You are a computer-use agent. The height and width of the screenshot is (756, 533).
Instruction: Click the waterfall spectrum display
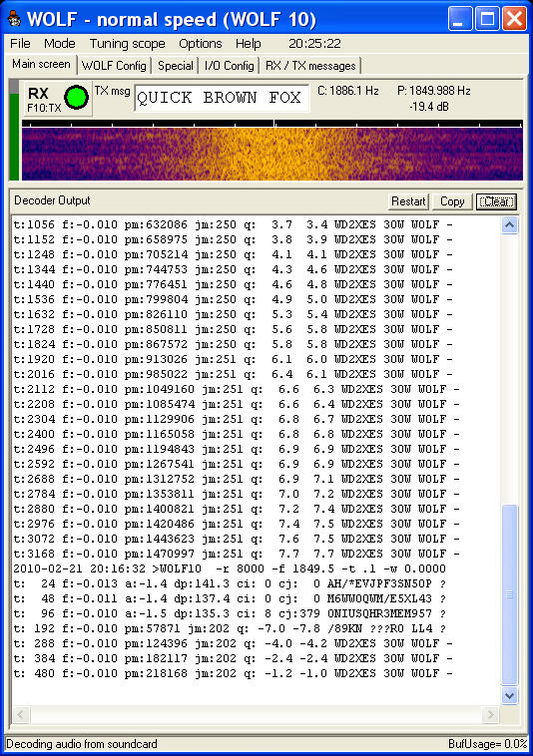point(272,154)
